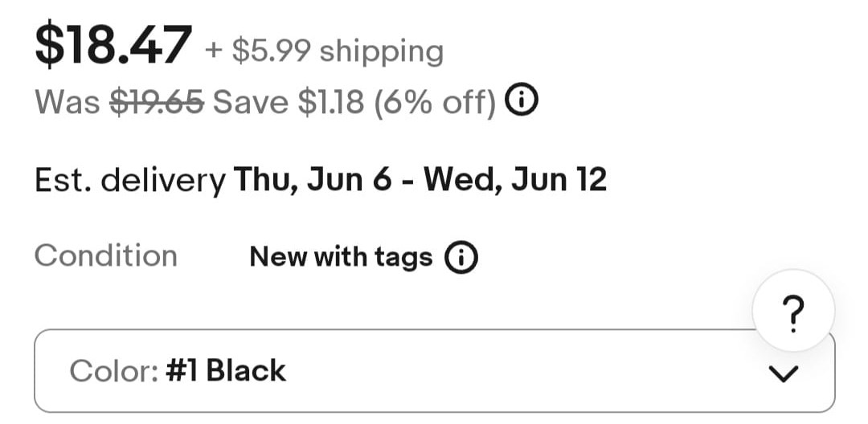Click the word shipping
This screenshot has width=868, height=424.
coord(382,52)
